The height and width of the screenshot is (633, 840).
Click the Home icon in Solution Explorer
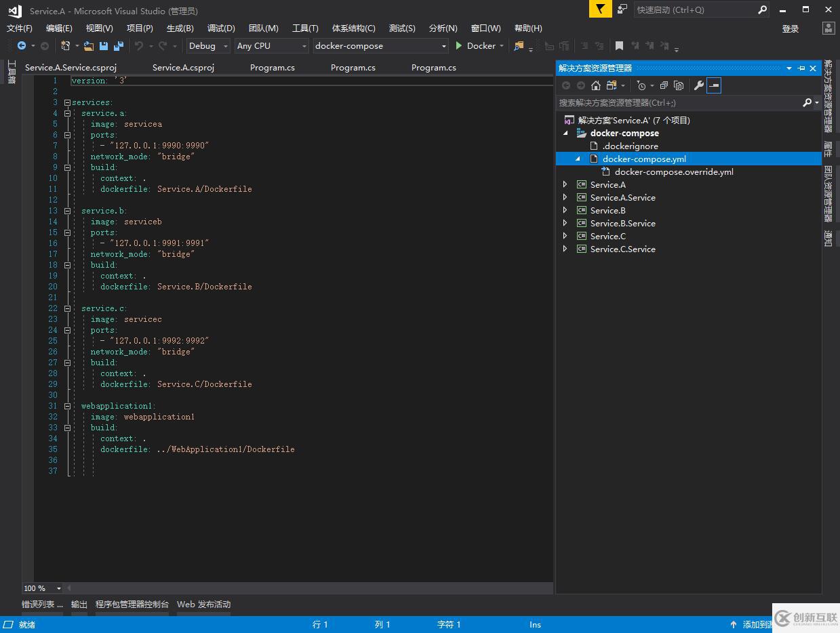595,85
